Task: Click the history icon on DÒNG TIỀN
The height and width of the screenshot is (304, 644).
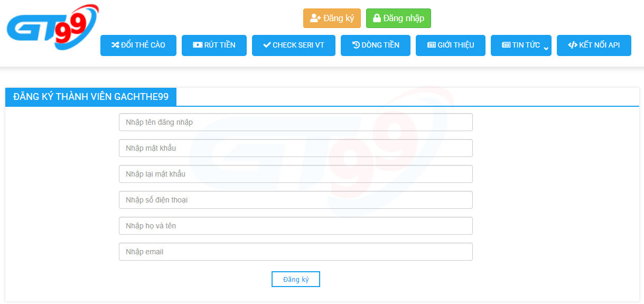Action: (x=356, y=45)
